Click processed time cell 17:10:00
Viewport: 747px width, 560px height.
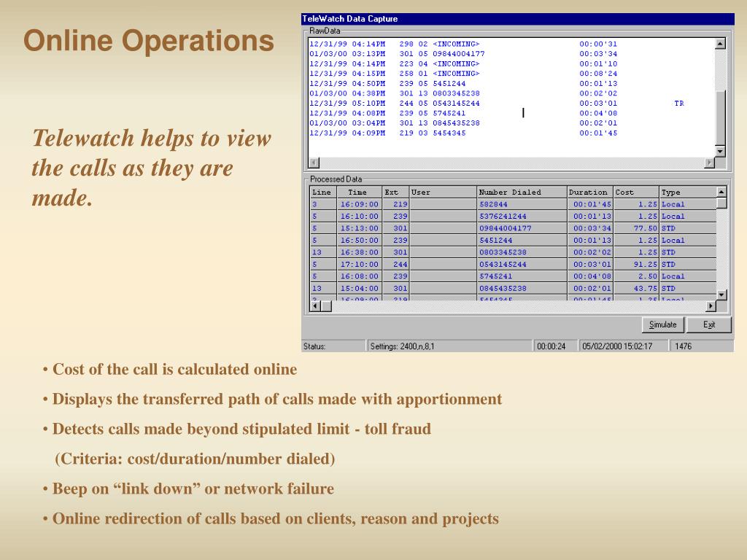pos(360,264)
